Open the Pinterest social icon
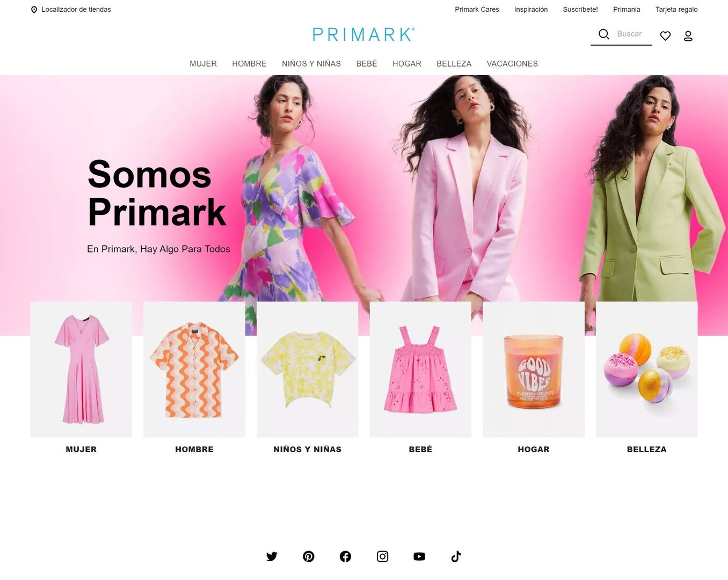Screen dimensions: 728x580 (x=309, y=556)
